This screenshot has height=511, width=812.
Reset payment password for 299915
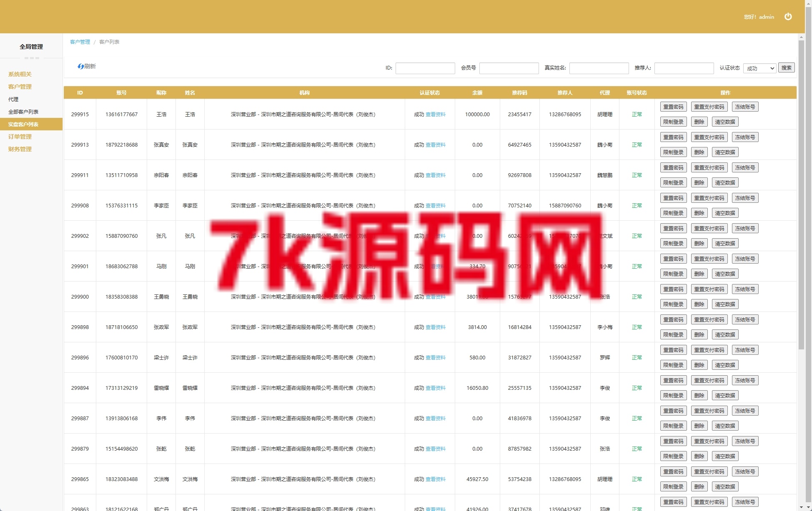[x=709, y=107]
